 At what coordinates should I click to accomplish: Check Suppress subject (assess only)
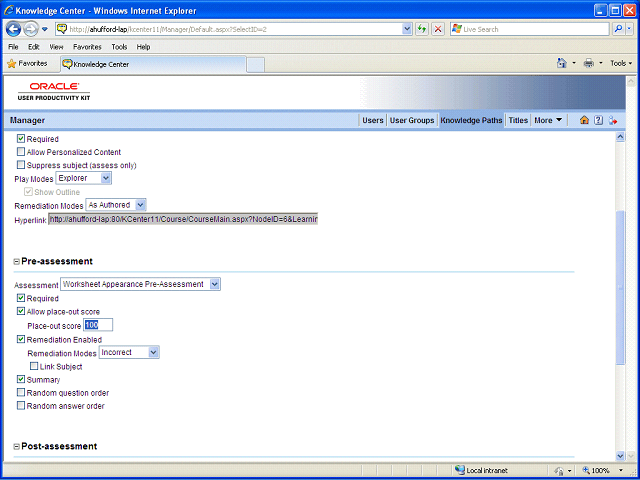pyautogui.click(x=21, y=165)
